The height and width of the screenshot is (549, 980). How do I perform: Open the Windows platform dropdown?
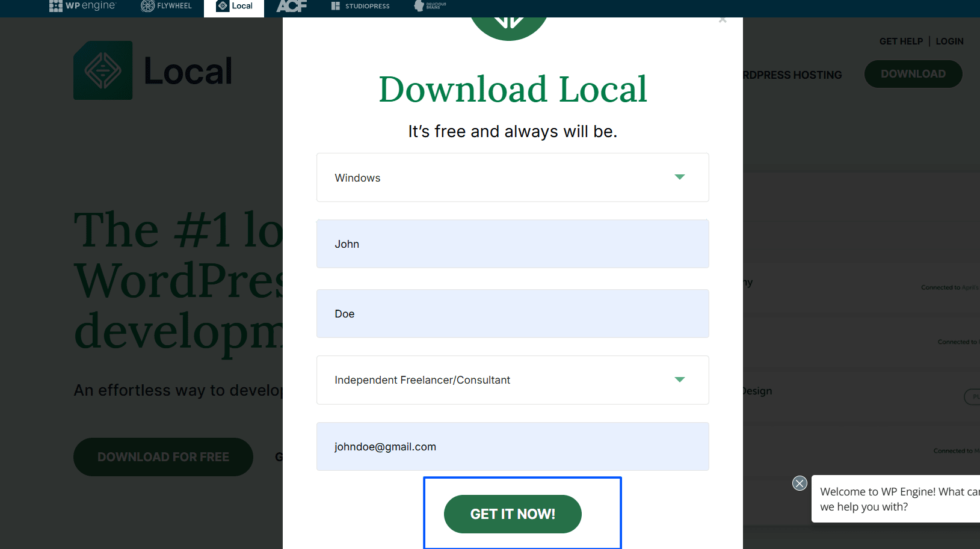[513, 177]
